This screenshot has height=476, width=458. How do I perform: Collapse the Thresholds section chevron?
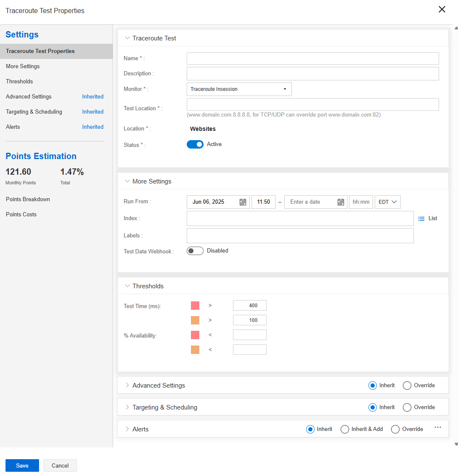tap(127, 286)
